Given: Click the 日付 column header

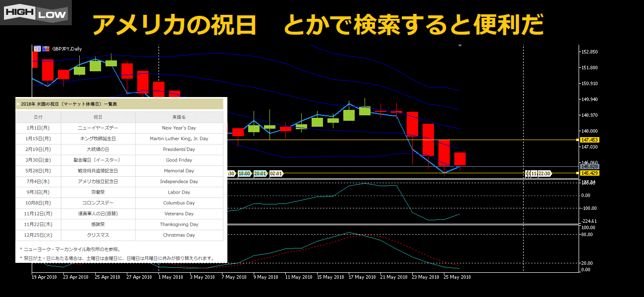Looking at the screenshot, I should tap(38, 117).
